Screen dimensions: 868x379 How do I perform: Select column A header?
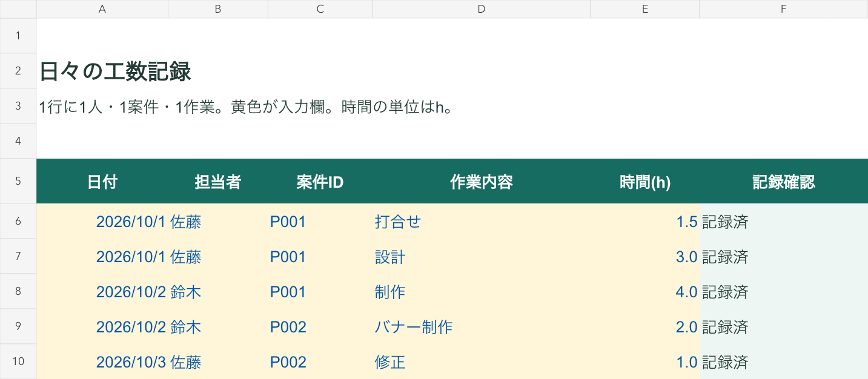point(102,9)
